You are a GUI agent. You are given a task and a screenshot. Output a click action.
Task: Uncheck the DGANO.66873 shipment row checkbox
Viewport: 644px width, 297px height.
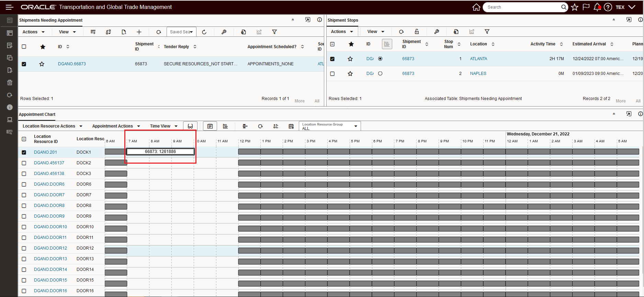(x=24, y=64)
